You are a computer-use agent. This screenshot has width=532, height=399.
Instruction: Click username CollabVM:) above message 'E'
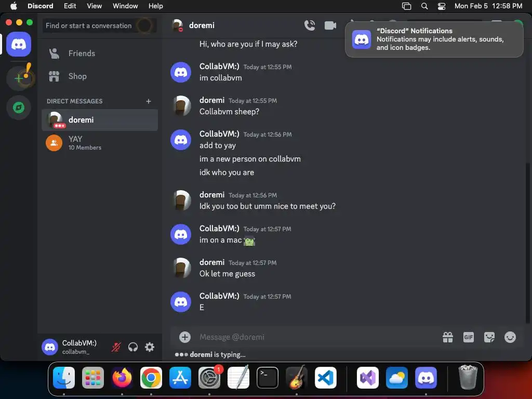[219, 296]
